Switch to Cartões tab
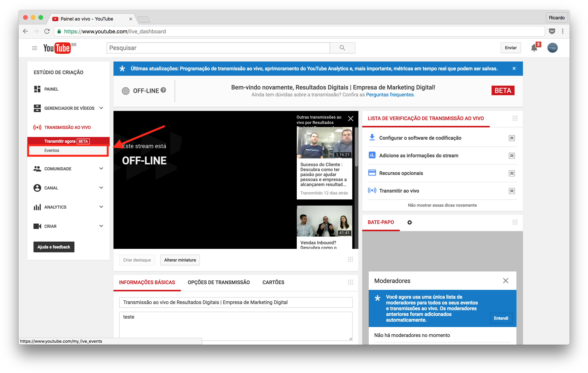The image size is (588, 373). (x=273, y=282)
